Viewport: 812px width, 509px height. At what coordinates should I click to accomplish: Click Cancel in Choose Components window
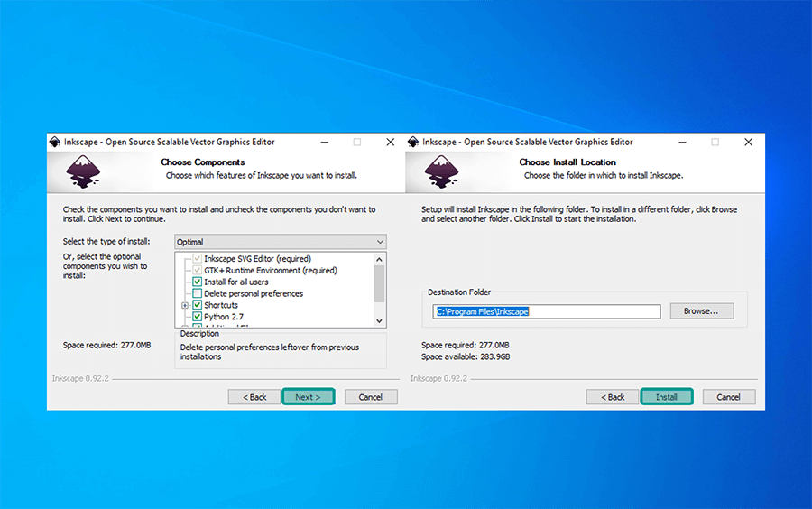(371, 397)
